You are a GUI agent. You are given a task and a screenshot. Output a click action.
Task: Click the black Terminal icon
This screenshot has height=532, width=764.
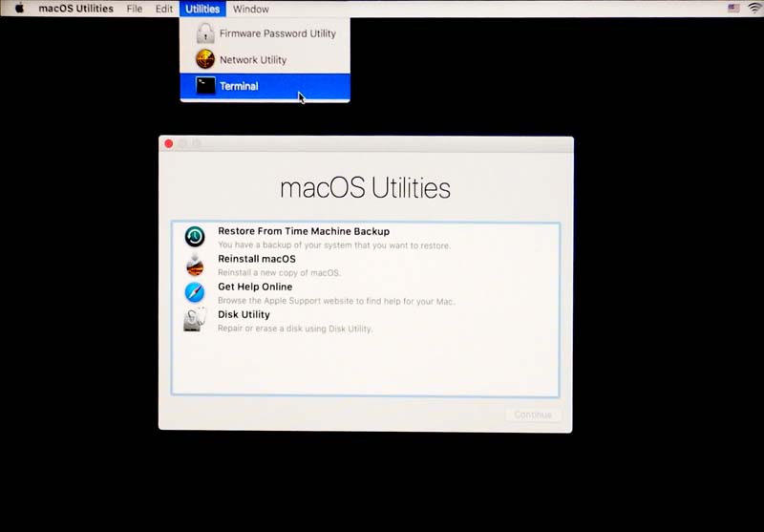coord(205,86)
